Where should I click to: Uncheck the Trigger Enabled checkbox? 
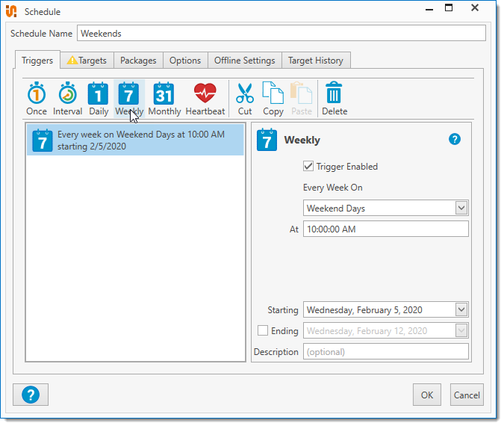click(308, 167)
